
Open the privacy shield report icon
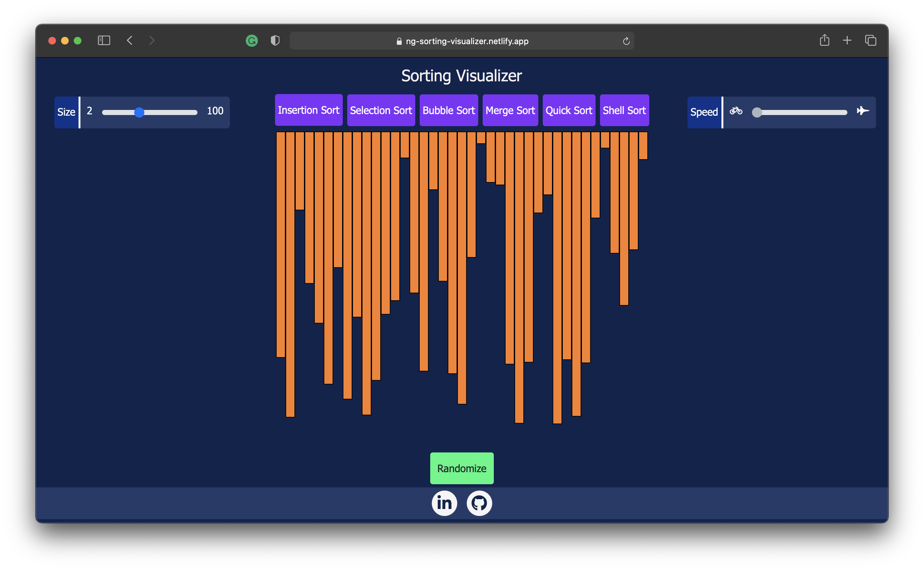click(275, 40)
